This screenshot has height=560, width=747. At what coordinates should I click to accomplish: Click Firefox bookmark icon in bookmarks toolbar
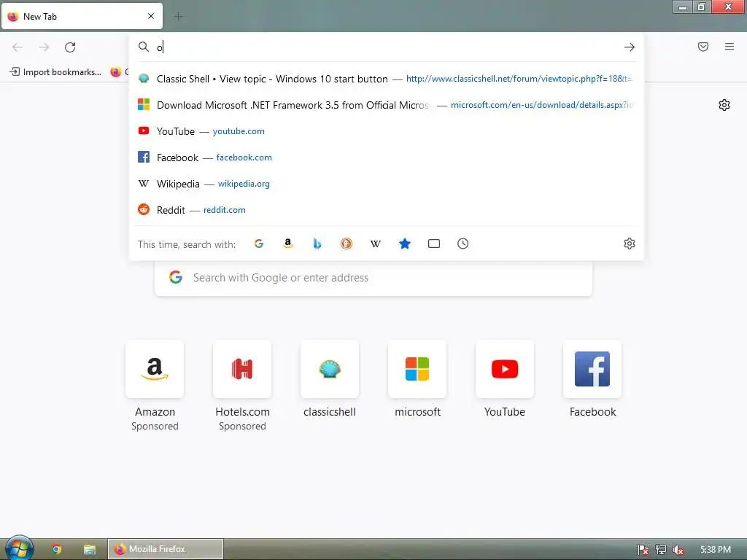click(116, 72)
